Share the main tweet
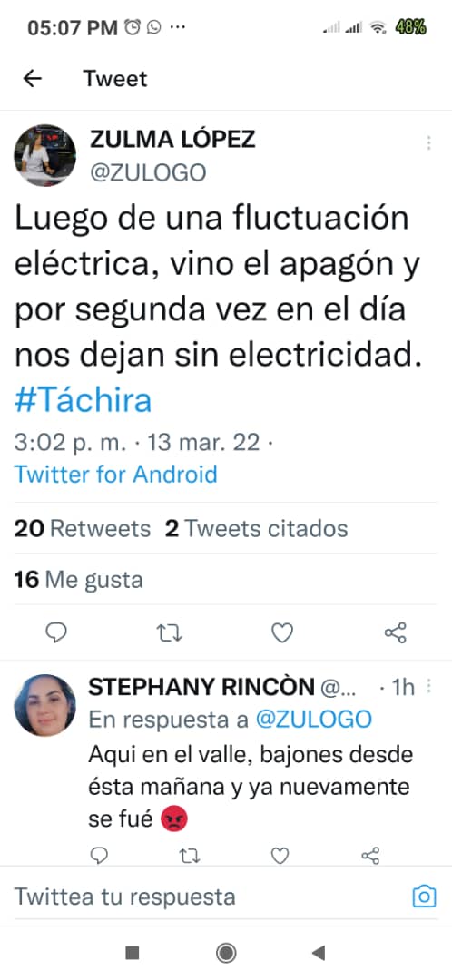The height and width of the screenshot is (980, 452). coord(395,633)
